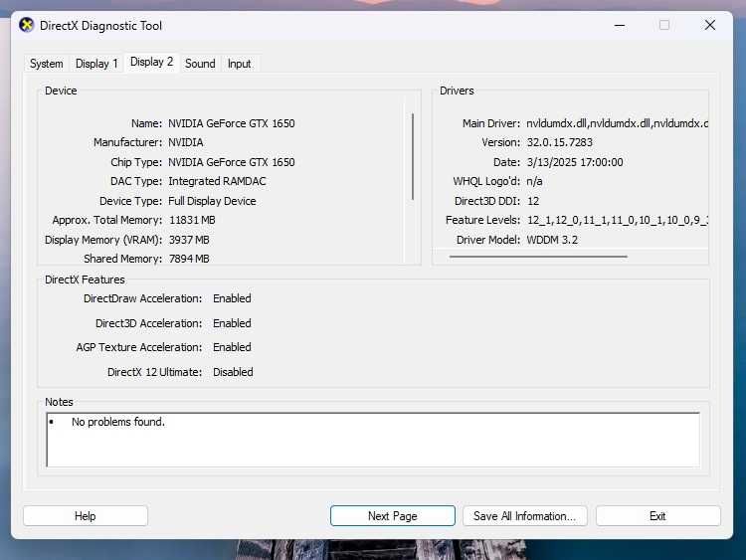Click the Feature Levels value list
Viewport: 746px width, 560px height.
[x=618, y=220]
